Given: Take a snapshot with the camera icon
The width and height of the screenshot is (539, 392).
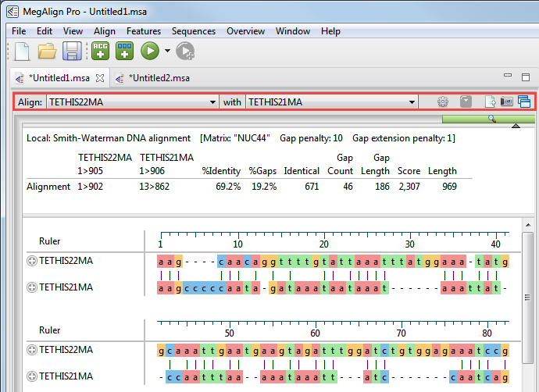Looking at the screenshot, I should [507, 102].
